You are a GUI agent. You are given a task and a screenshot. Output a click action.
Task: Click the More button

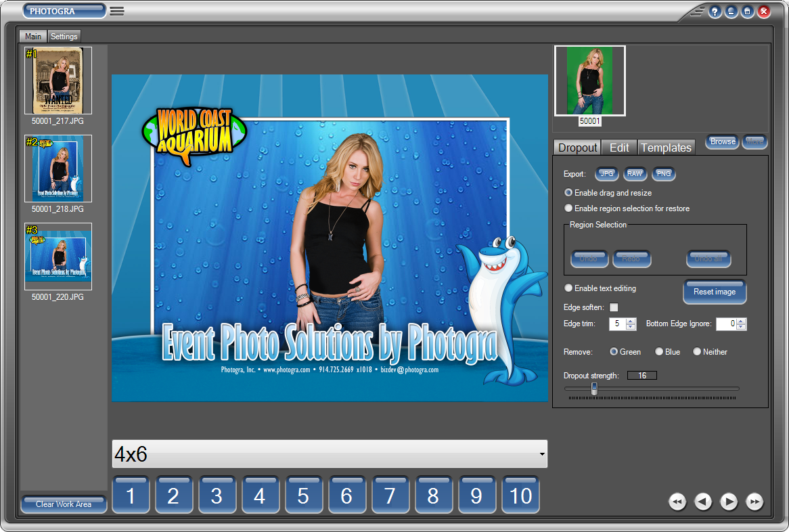[x=754, y=142]
